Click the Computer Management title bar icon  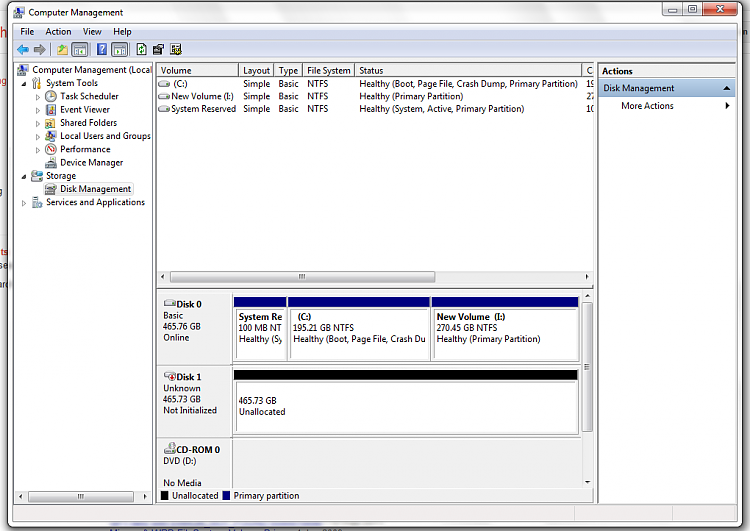click(19, 12)
